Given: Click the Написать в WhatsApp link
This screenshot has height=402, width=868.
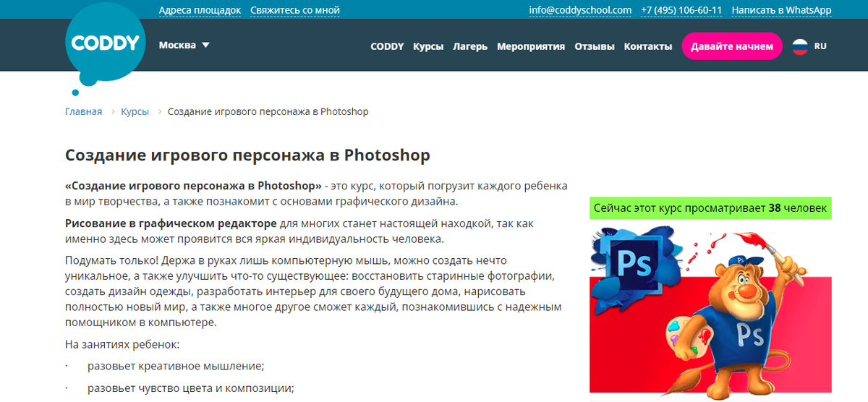Looking at the screenshot, I should (x=781, y=10).
